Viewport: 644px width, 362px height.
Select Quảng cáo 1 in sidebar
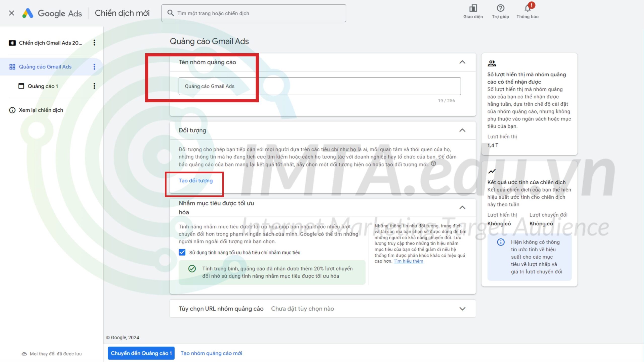43,86
